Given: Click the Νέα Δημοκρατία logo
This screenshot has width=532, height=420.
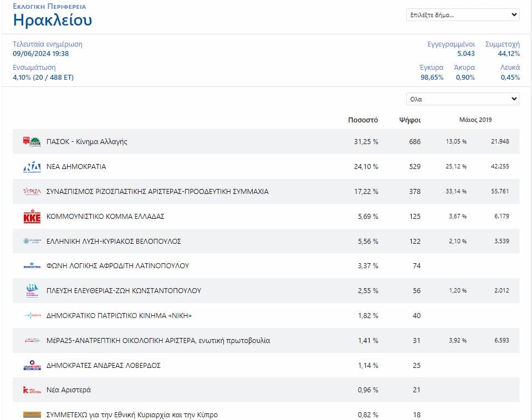Looking at the screenshot, I should click(x=32, y=167).
